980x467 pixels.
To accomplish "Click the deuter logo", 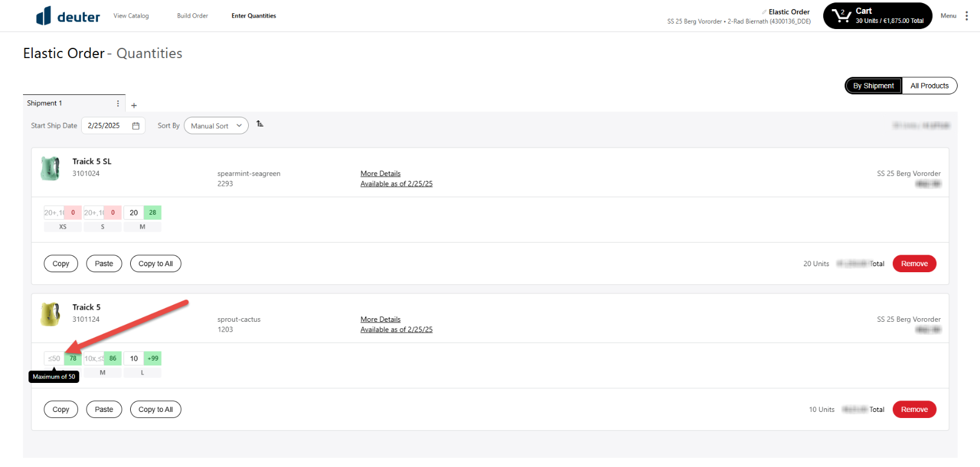I will (x=68, y=16).
